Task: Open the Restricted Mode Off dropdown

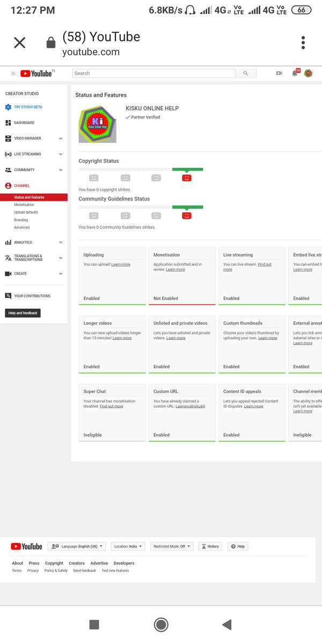Action: [172, 546]
